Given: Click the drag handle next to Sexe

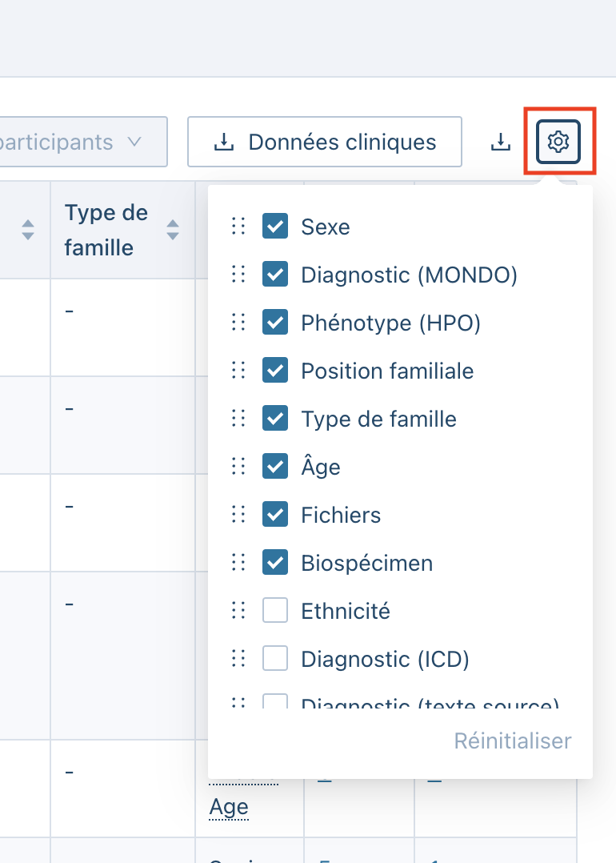Looking at the screenshot, I should (x=238, y=227).
